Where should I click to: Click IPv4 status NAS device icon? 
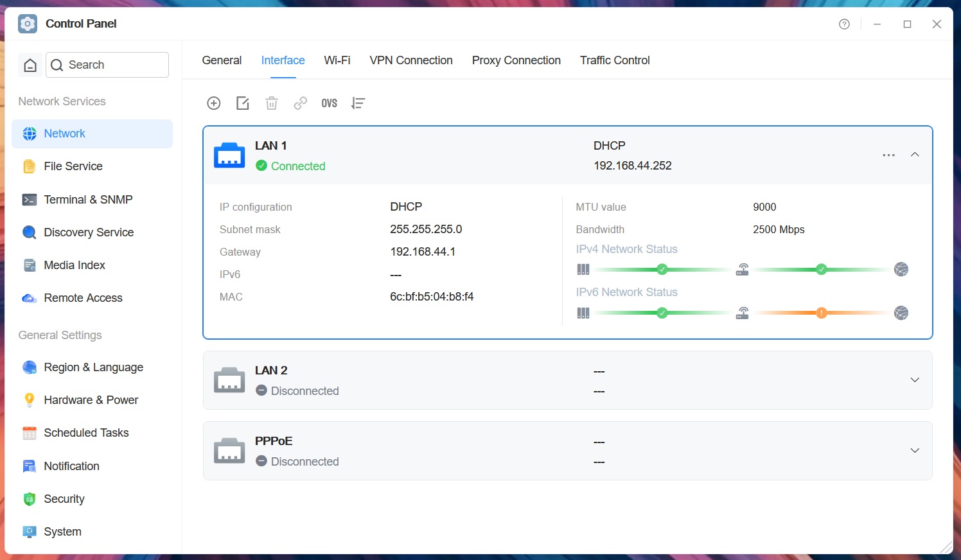(583, 270)
